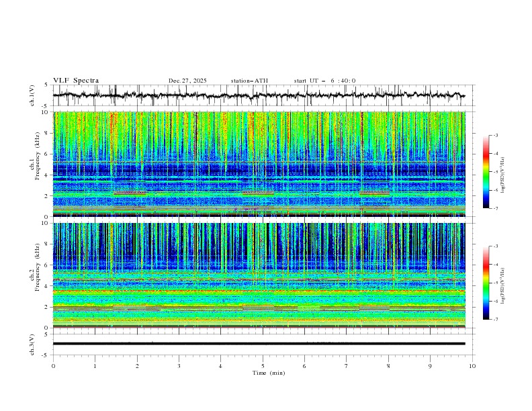Click the lower color scale bar beside ch.2
The image size is (532, 411).
point(486,283)
